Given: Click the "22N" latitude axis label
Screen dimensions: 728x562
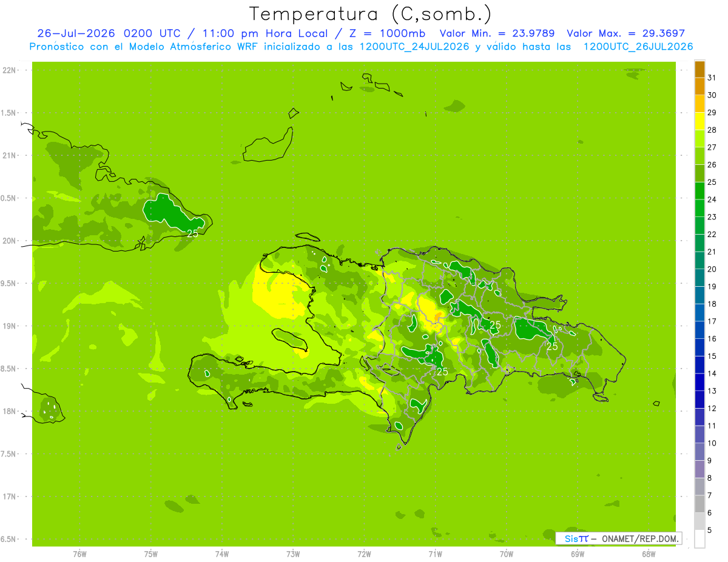Looking at the screenshot, I should [x=10, y=70].
